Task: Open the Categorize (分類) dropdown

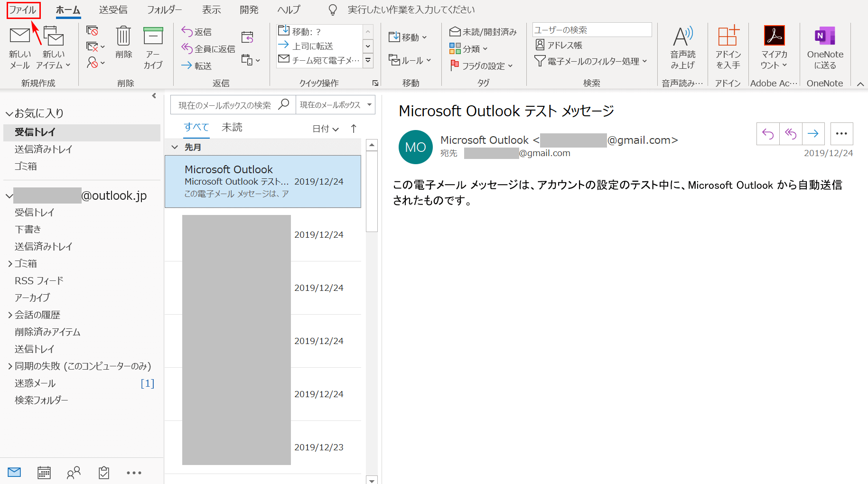Action: click(469, 48)
